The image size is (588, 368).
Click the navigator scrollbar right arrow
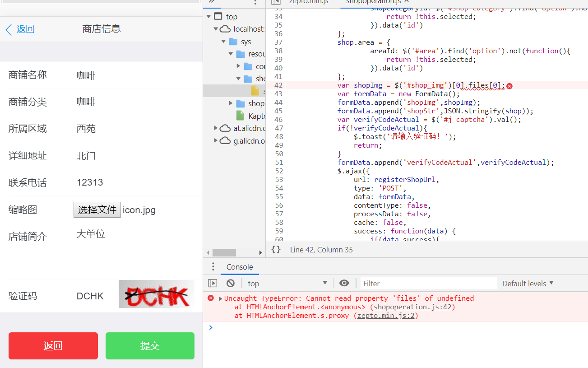260,252
